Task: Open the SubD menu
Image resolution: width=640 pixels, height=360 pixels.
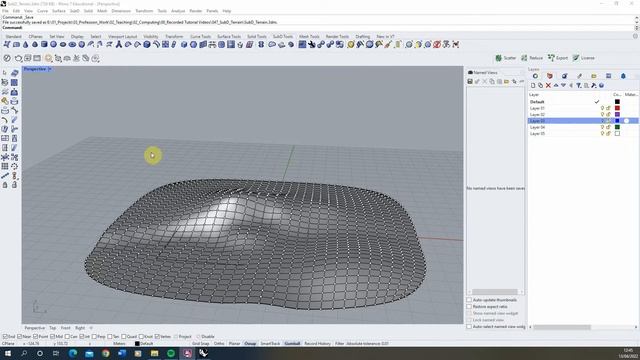Action: point(75,11)
